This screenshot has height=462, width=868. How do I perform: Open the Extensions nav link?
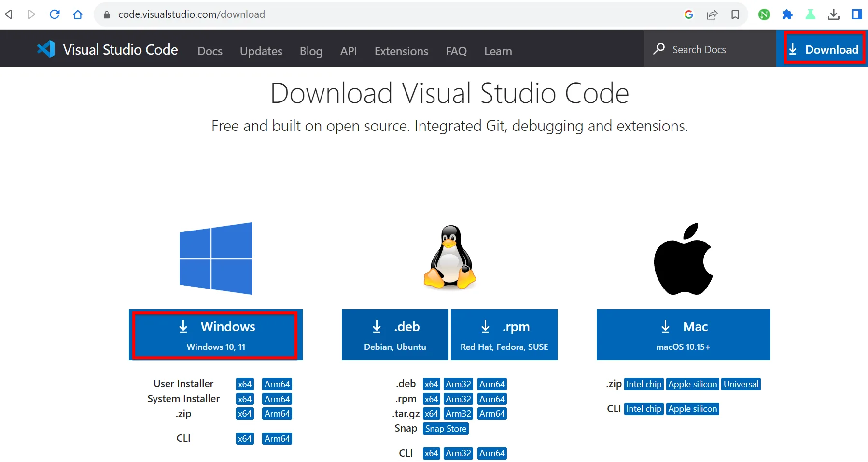coord(401,51)
